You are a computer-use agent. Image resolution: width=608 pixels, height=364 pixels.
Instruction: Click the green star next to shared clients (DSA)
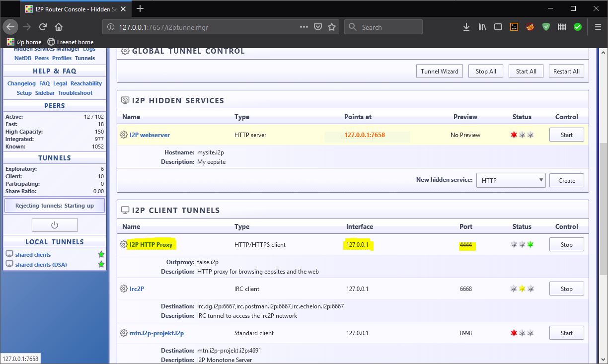(x=101, y=265)
